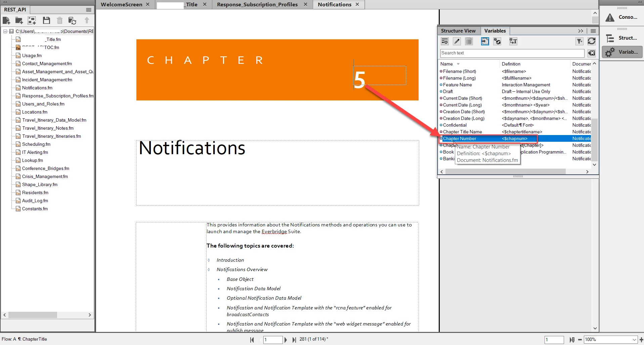Open the Structure View side panel icon

[622, 38]
